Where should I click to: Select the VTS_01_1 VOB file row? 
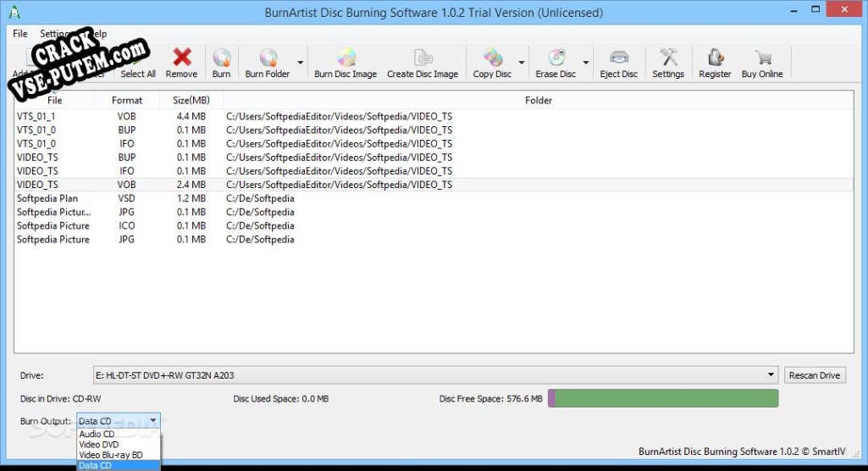(x=434, y=116)
